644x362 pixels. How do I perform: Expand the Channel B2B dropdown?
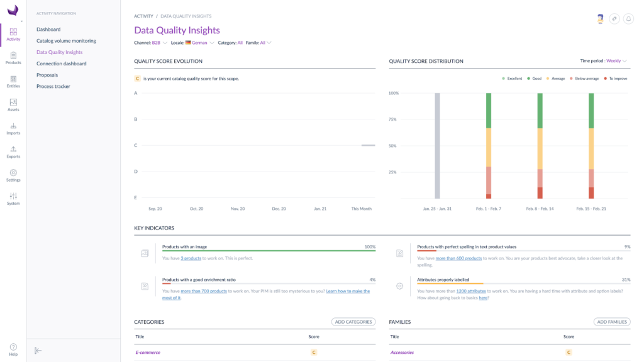(x=159, y=43)
